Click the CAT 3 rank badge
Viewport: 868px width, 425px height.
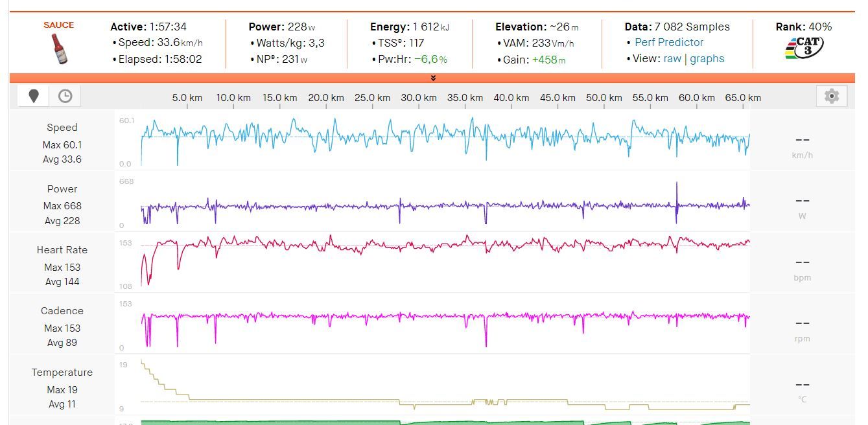[x=803, y=49]
